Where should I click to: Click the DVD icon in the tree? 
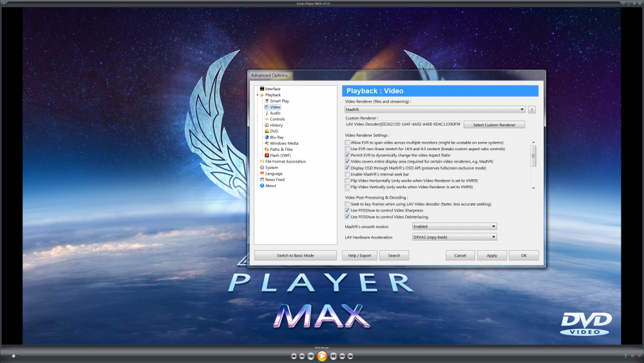[x=267, y=131]
